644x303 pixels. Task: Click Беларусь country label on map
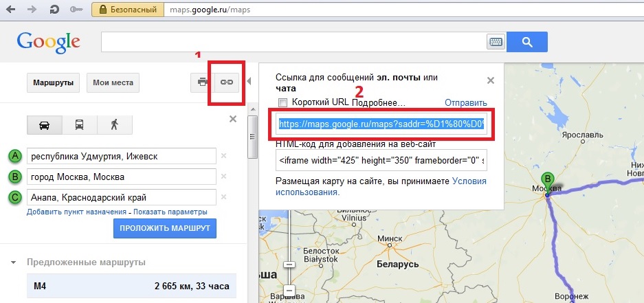coord(398,264)
